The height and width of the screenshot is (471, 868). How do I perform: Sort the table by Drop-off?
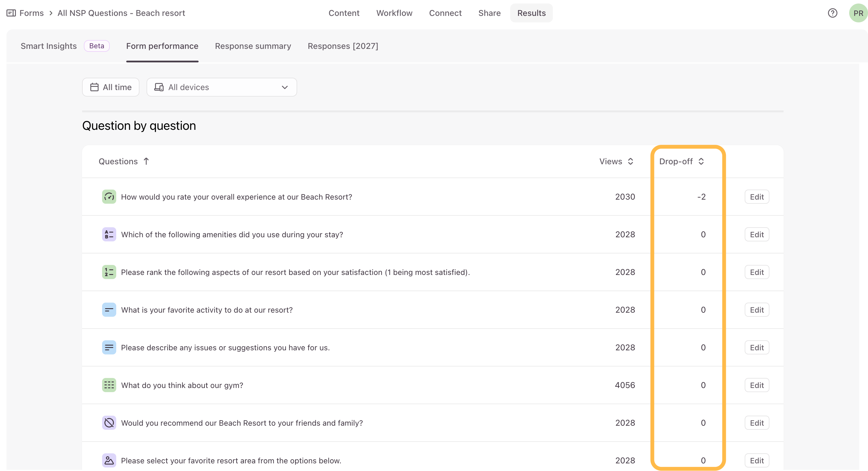click(701, 162)
